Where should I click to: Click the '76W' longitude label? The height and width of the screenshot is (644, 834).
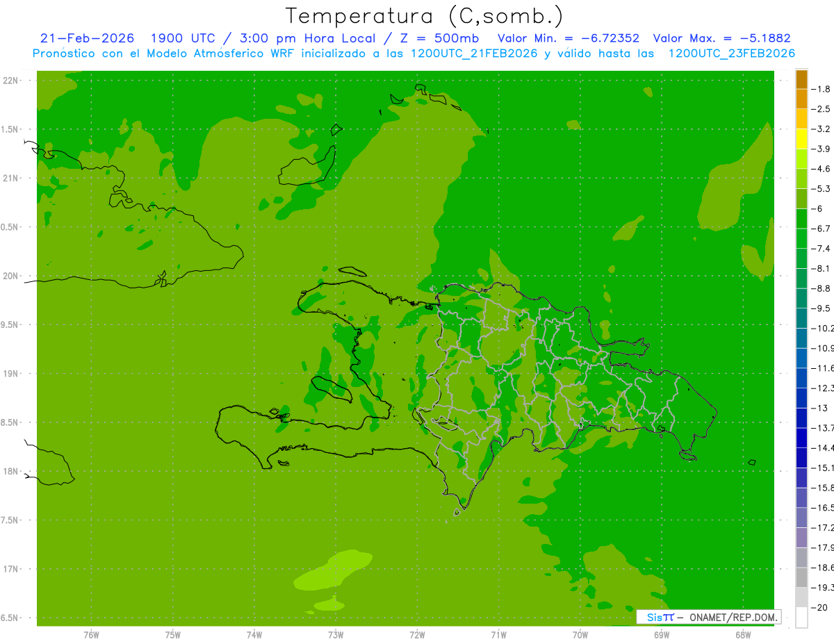(x=91, y=635)
